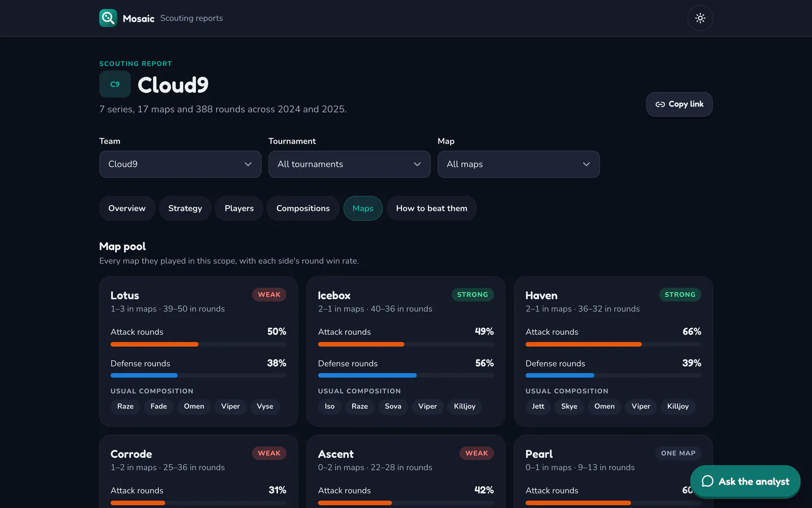Open the Ask the analyst chat button

pos(745,481)
